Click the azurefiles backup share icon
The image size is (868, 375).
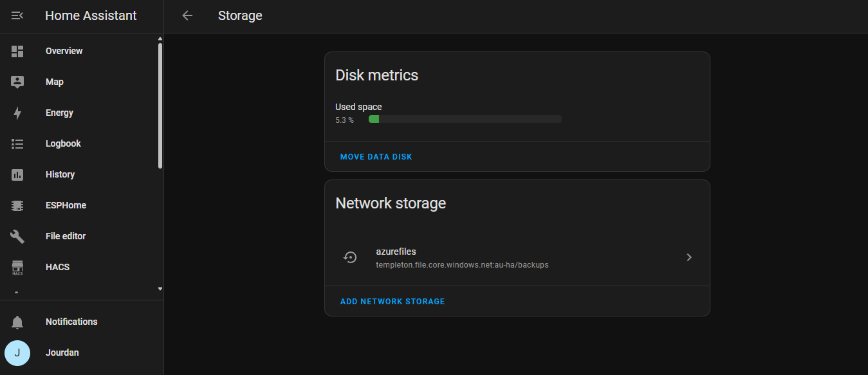coord(350,257)
